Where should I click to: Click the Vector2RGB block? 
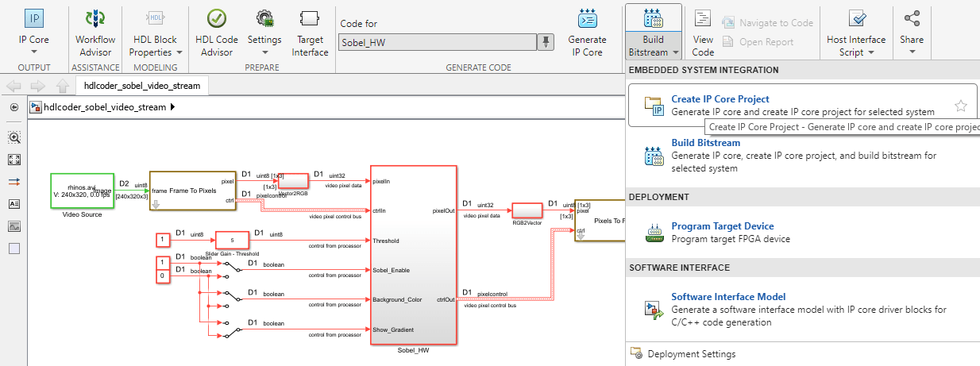click(x=293, y=180)
